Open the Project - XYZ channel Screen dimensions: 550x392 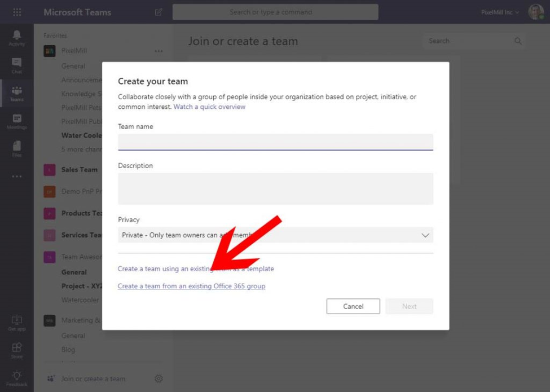click(x=81, y=286)
